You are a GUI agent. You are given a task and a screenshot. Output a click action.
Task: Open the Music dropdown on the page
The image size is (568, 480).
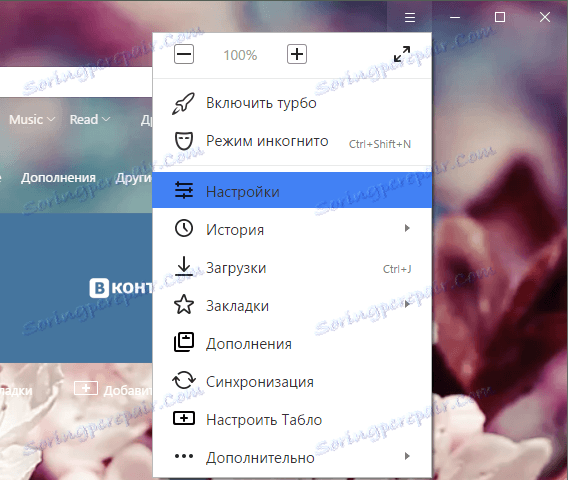point(32,120)
